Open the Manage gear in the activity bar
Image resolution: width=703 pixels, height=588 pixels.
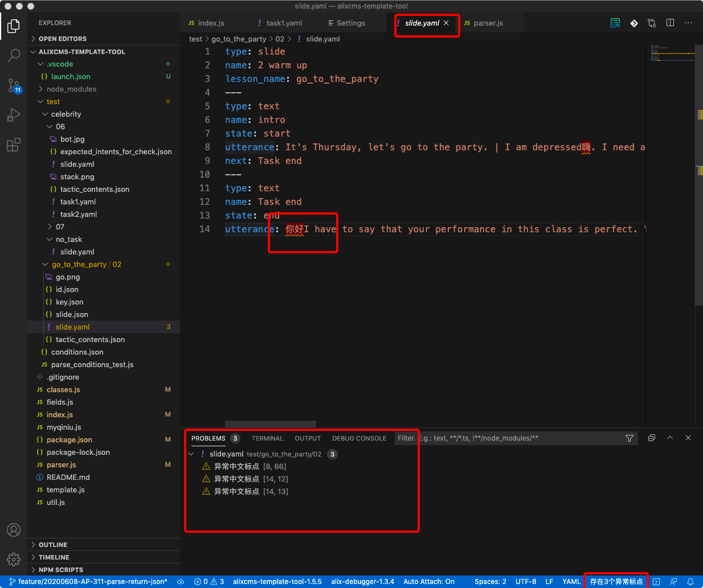(14, 559)
